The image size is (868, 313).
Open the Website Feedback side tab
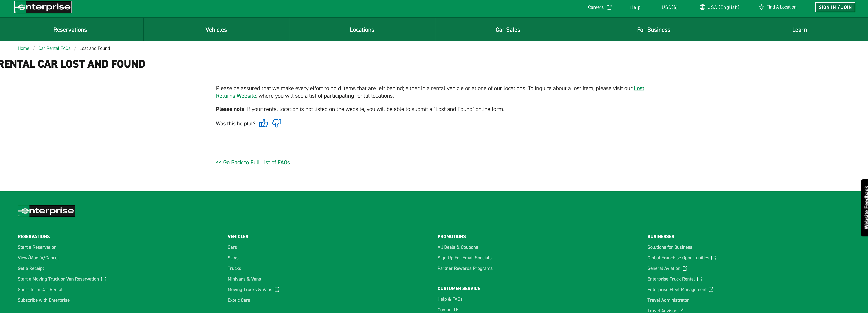(x=864, y=208)
